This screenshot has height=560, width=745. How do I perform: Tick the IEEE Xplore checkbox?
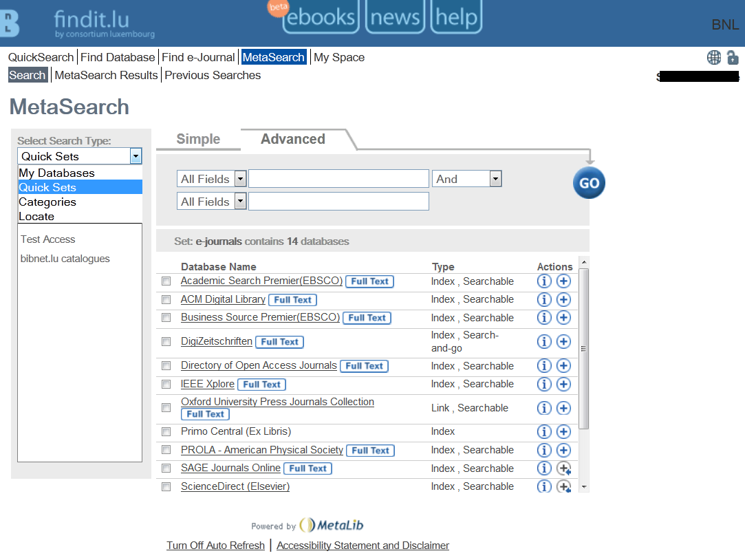coord(166,385)
